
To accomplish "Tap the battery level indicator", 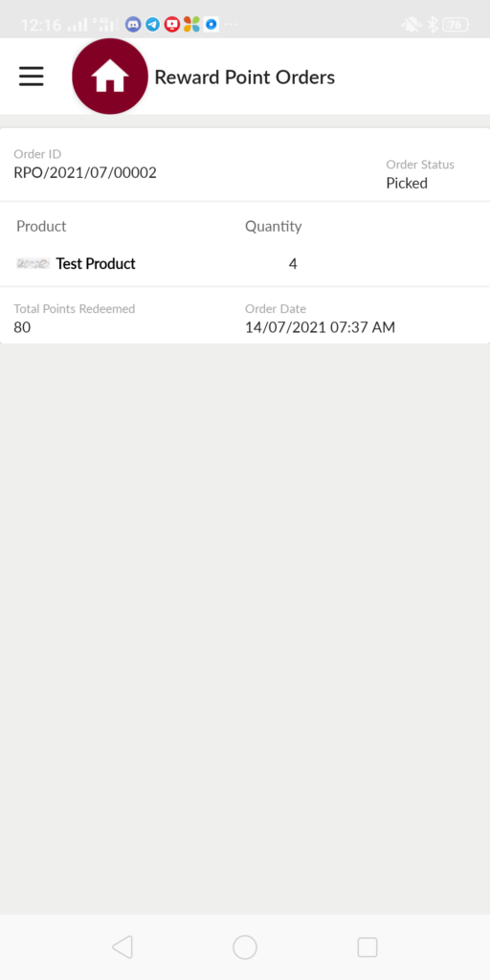I will (456, 25).
